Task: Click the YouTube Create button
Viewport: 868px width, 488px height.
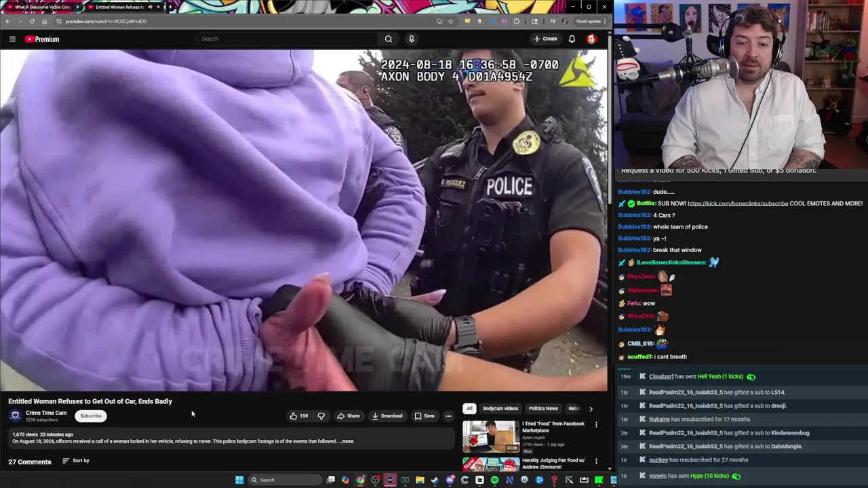Action: pos(545,39)
